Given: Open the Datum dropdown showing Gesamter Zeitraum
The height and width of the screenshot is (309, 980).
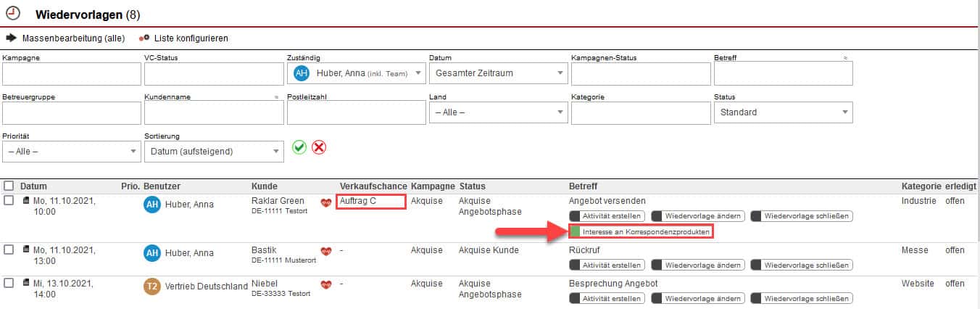Looking at the screenshot, I should 499,73.
